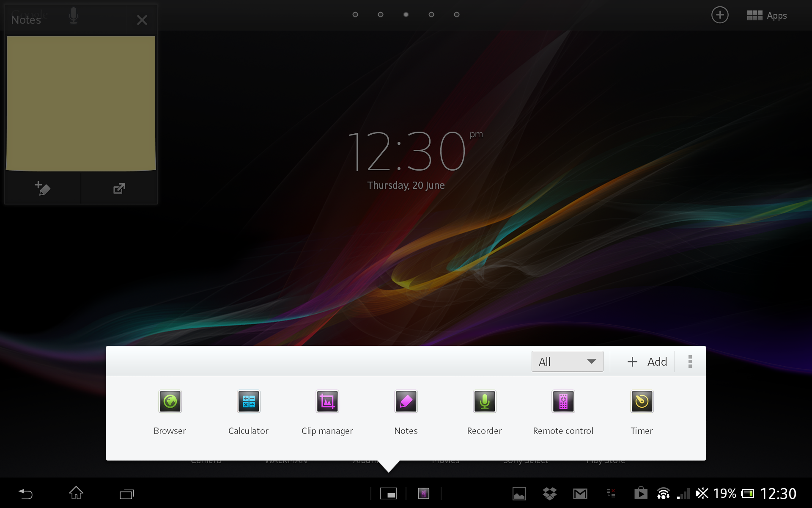The image size is (812, 508).
Task: Create a new note with the pencil icon
Action: [x=42, y=188]
